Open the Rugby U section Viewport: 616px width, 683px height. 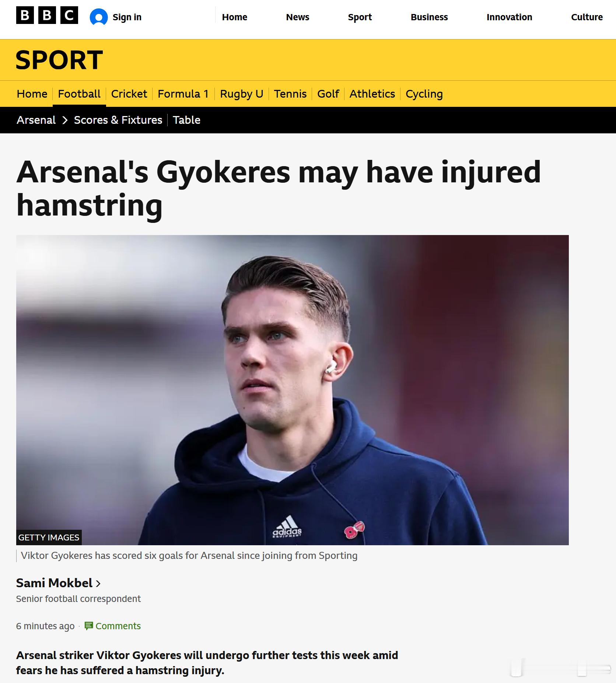(241, 94)
